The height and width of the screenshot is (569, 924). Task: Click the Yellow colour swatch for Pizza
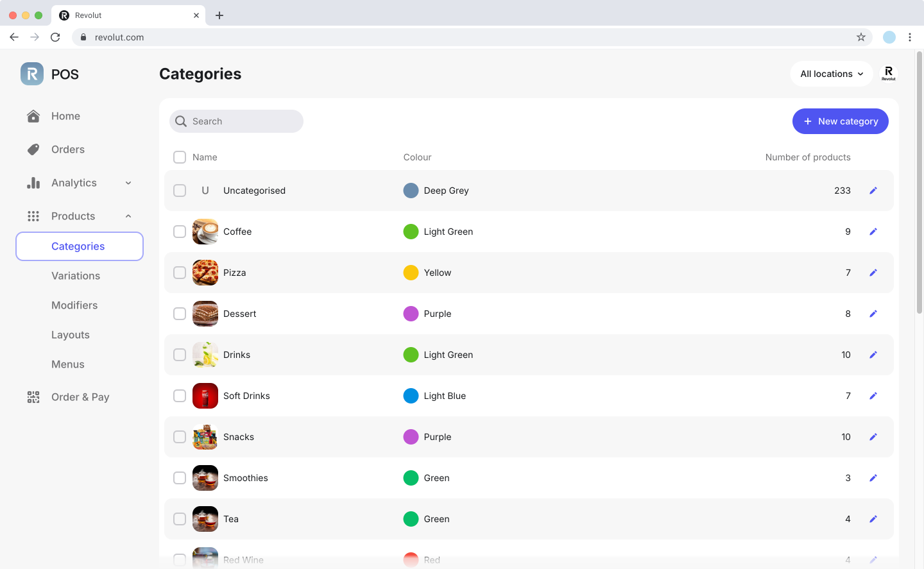tap(411, 273)
